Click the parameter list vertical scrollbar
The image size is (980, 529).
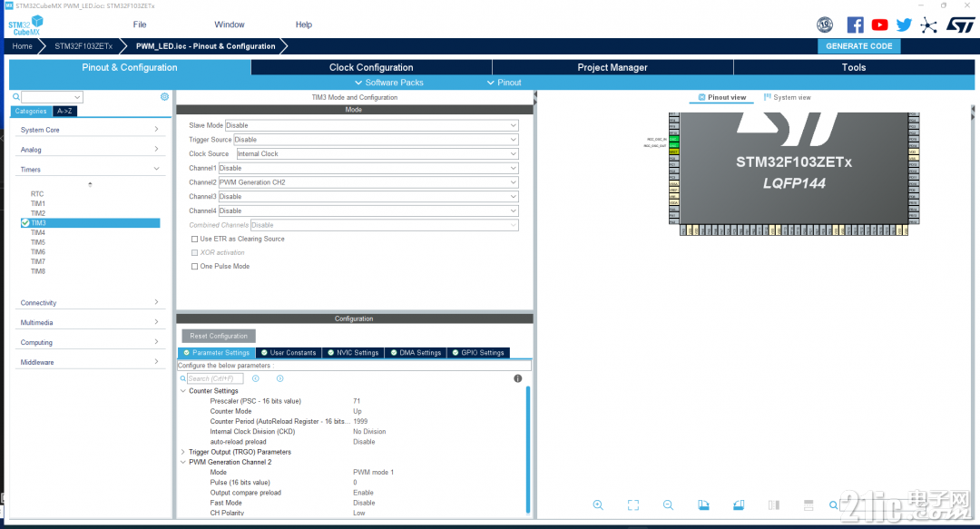pos(528,449)
